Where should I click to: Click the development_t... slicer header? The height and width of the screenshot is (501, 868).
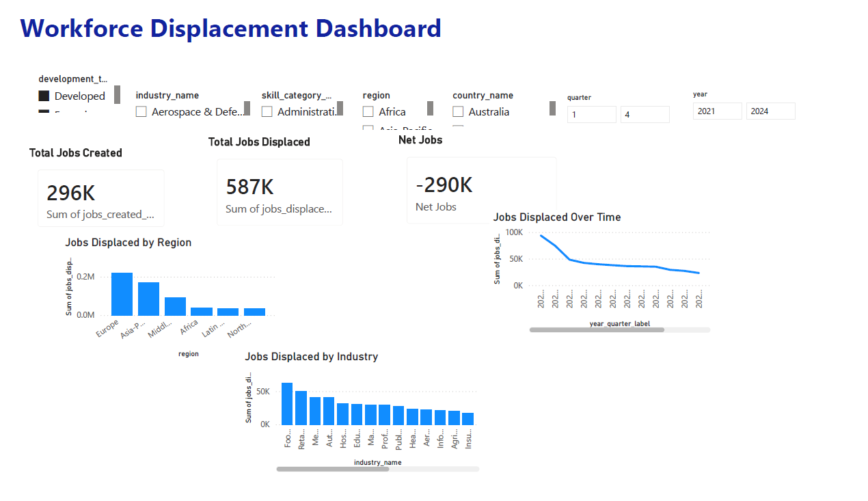click(73, 79)
